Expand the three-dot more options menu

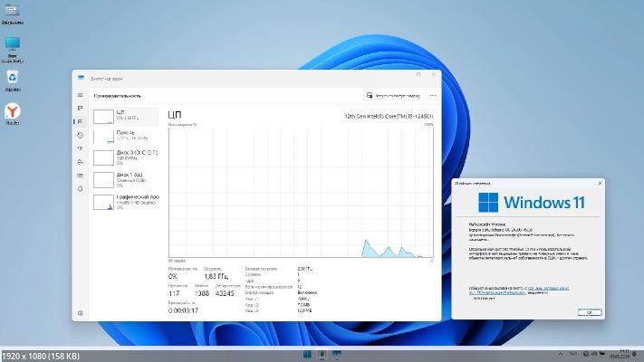[432, 95]
